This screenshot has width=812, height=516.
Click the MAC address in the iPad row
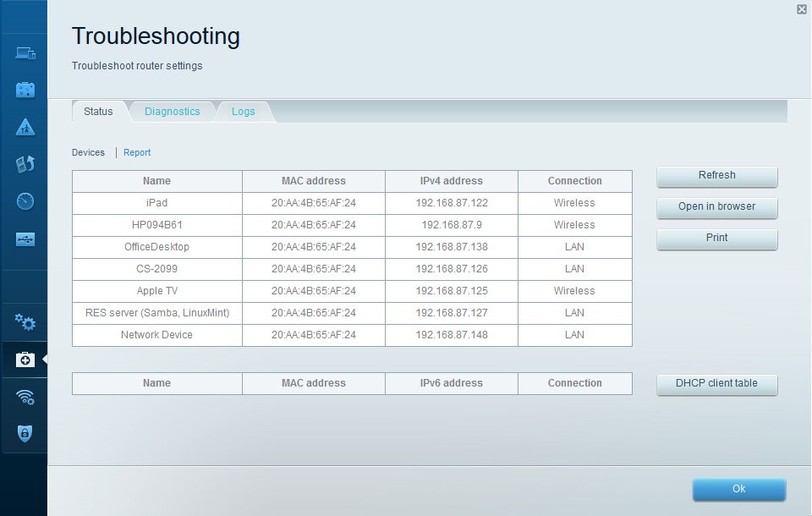click(314, 203)
